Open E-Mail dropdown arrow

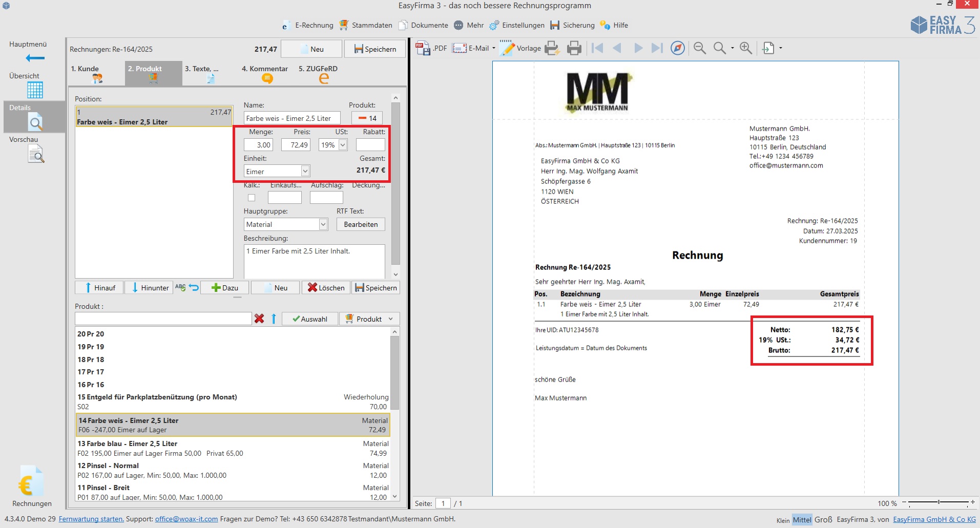click(494, 48)
